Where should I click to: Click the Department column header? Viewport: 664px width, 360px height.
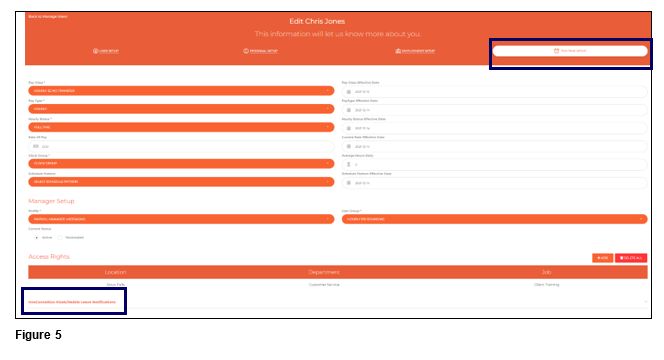[324, 272]
